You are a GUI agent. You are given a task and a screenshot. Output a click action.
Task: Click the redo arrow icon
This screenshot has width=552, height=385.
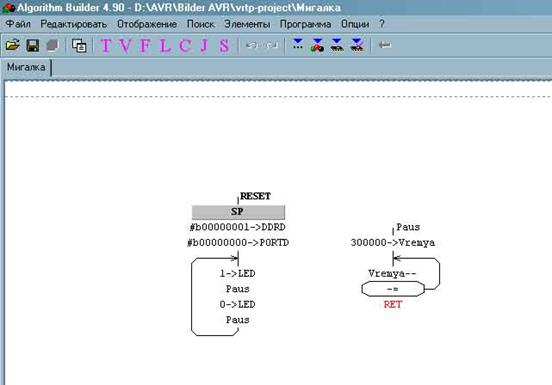[x=271, y=45]
